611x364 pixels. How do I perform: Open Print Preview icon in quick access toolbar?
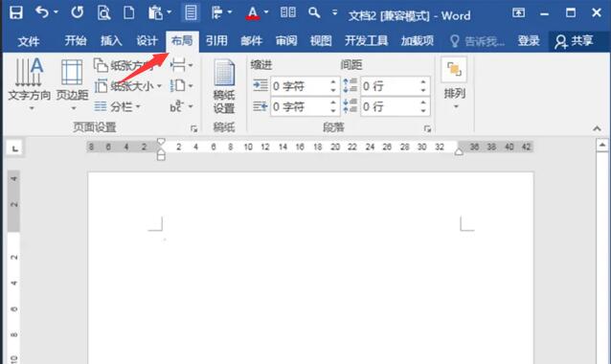103,12
